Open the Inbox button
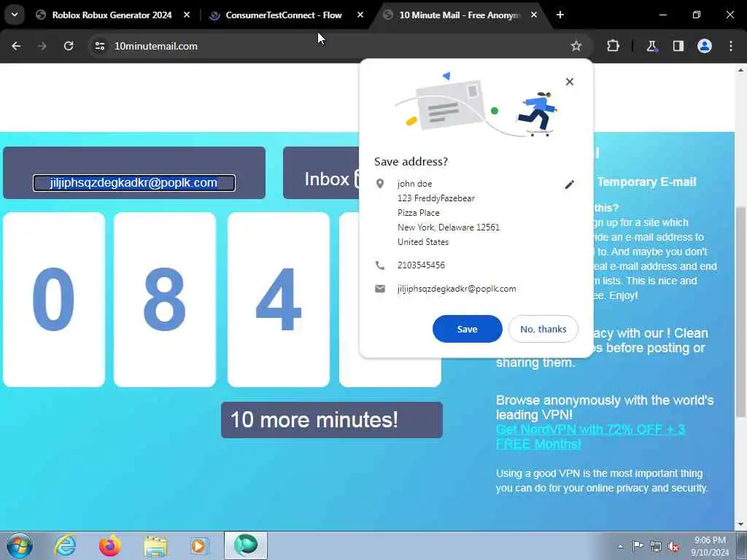The height and width of the screenshot is (560, 747). click(322, 174)
